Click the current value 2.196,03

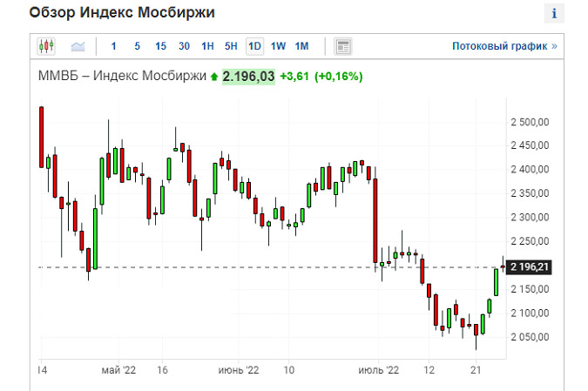[x=248, y=77]
